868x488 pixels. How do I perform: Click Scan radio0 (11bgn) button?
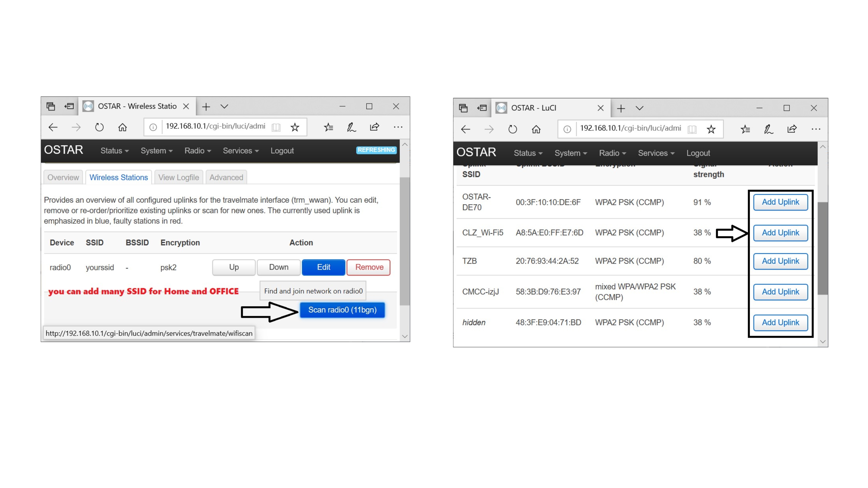tap(342, 310)
